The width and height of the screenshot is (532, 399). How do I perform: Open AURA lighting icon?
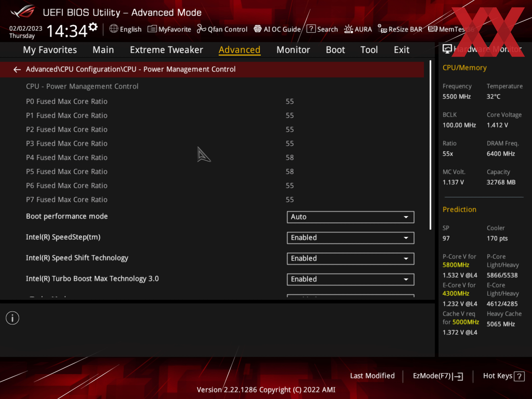348,29
